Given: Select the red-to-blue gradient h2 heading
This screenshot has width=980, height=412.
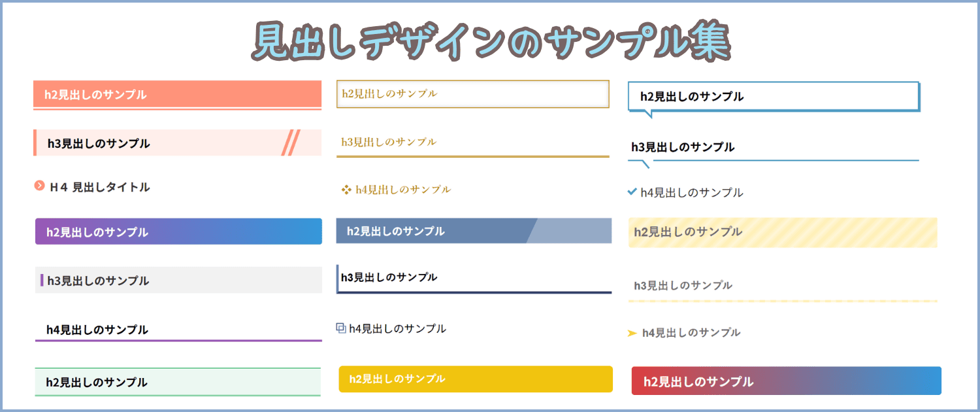Looking at the screenshot, I should 786,381.
